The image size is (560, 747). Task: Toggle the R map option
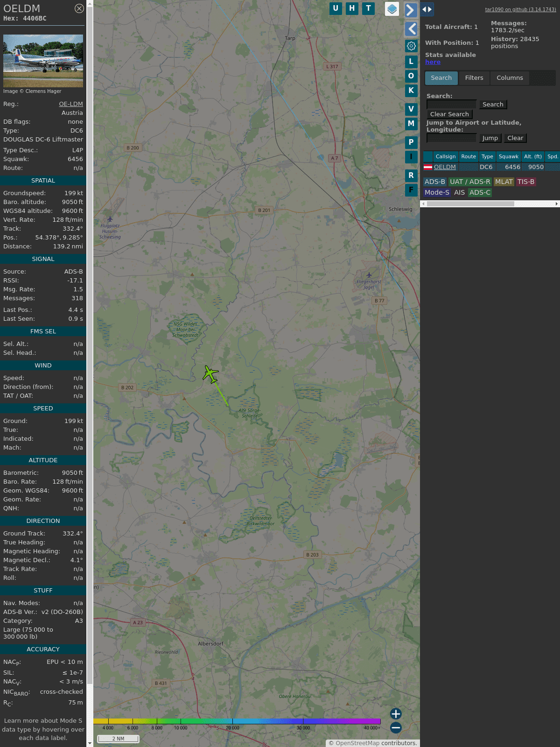click(x=411, y=176)
